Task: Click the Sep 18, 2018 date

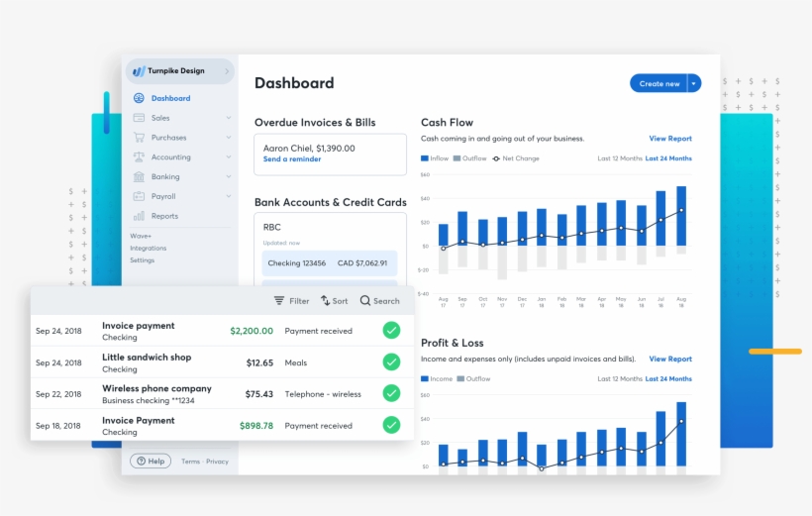Action: point(58,425)
